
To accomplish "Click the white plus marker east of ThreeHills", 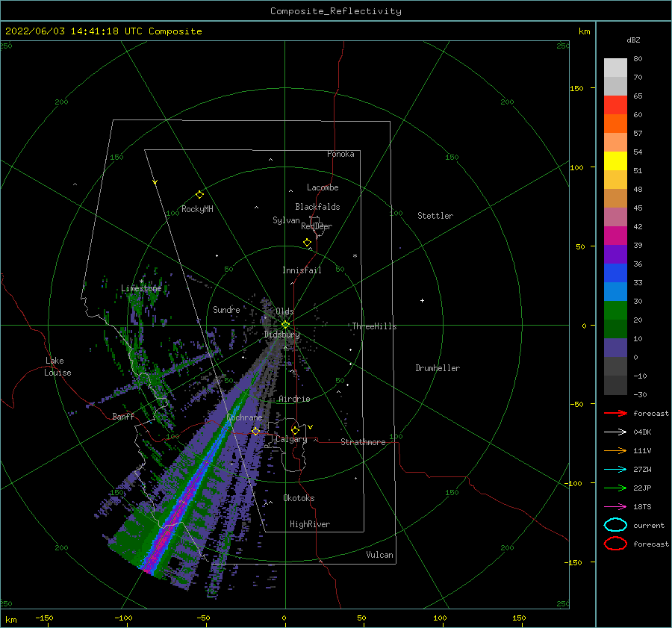I will tap(422, 300).
